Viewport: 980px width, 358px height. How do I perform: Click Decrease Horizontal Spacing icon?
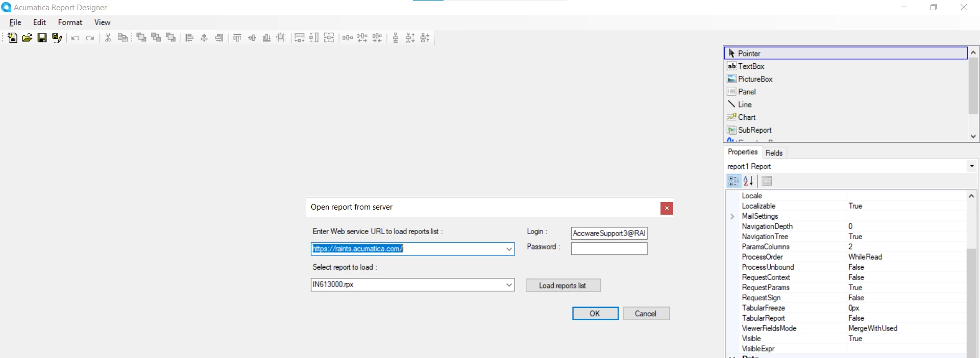(377, 38)
